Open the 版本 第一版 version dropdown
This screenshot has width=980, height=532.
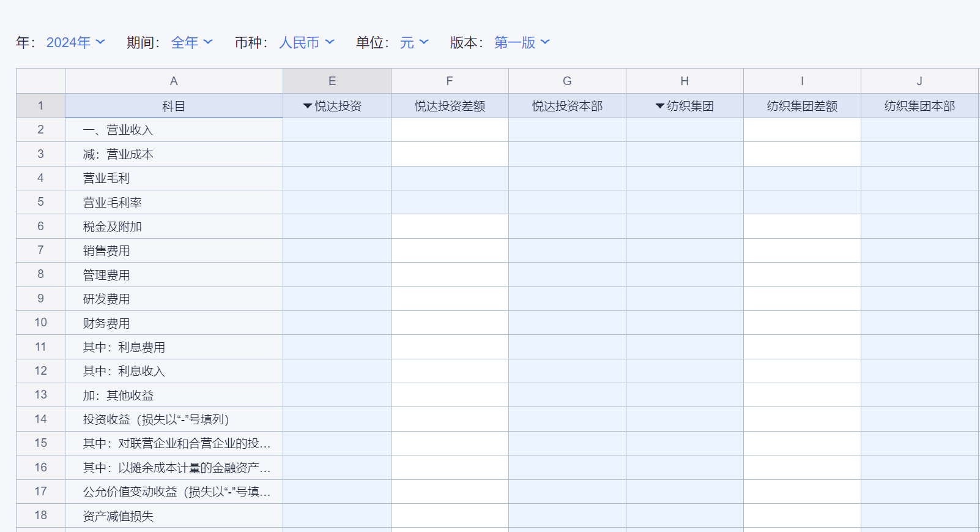[522, 42]
